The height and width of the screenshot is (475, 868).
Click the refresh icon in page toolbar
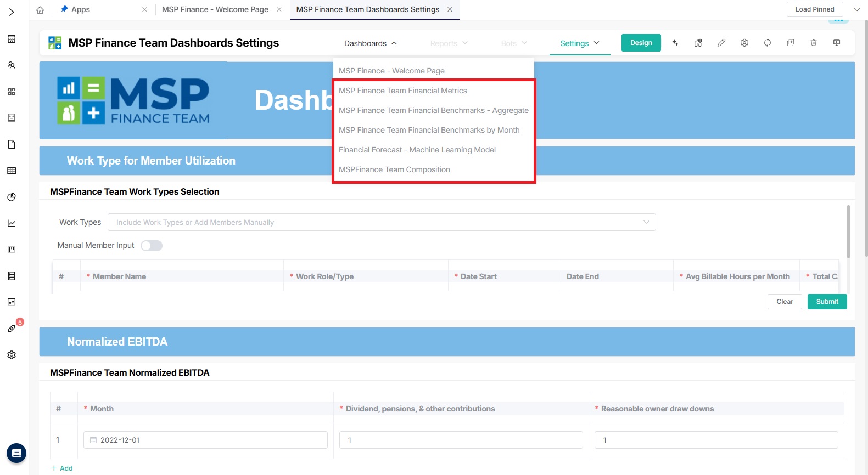(x=768, y=43)
